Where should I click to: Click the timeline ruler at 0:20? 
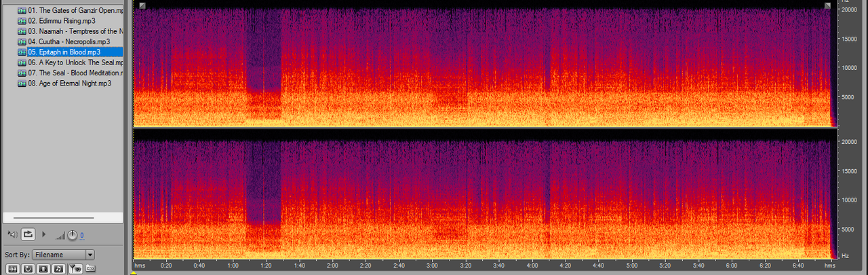[167, 265]
